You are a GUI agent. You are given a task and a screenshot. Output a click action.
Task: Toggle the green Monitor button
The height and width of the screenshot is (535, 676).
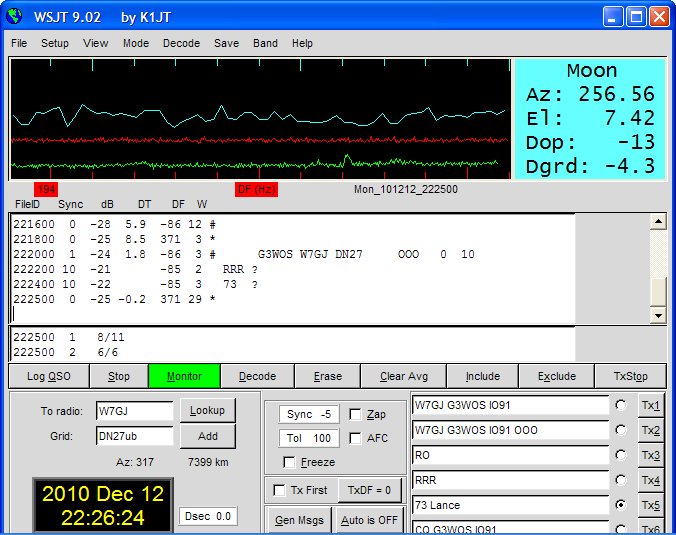coord(185,376)
